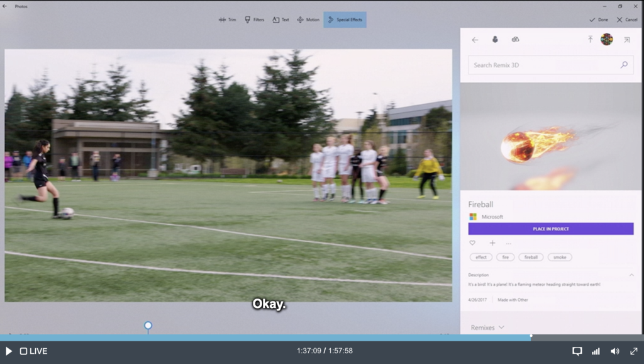Open the Trim tool
Image resolution: width=644 pixels, height=364 pixels.
[227, 20]
